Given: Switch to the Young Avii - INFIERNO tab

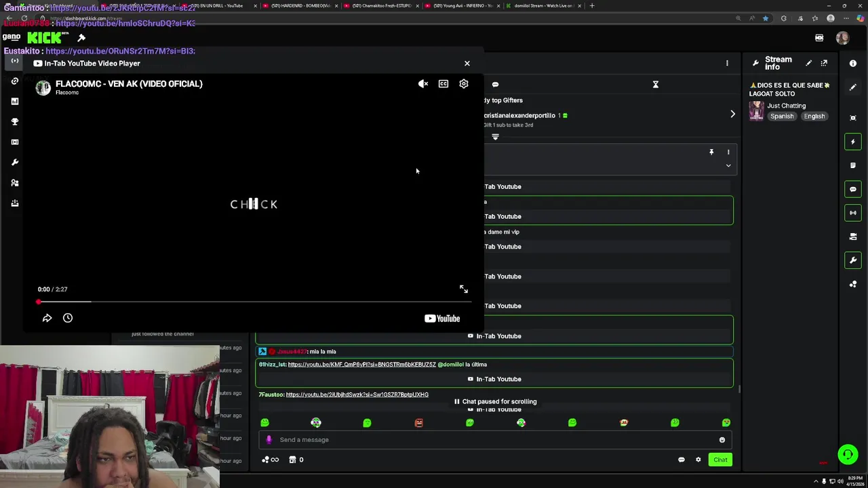Looking at the screenshot, I should pos(463,5).
